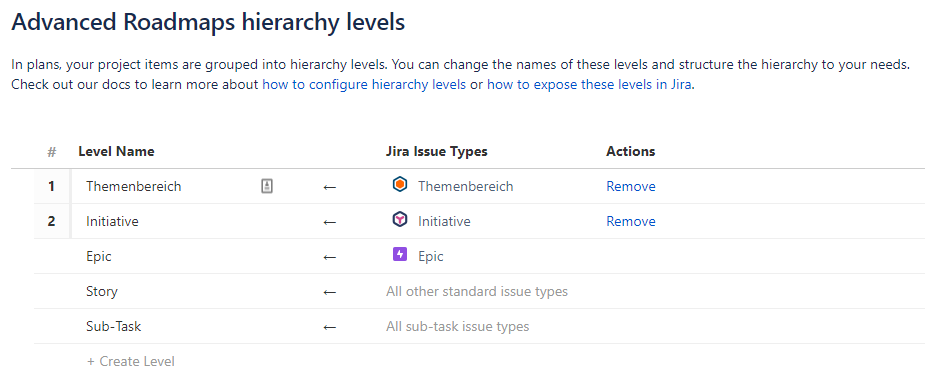Select the Story level name
Viewport: 925px width, 390px height.
(101, 291)
